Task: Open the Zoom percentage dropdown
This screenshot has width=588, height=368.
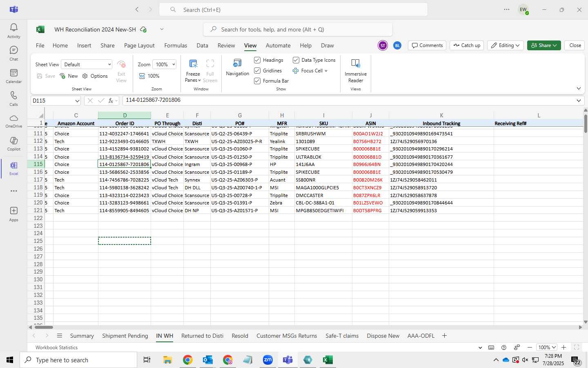Action: click(164, 65)
